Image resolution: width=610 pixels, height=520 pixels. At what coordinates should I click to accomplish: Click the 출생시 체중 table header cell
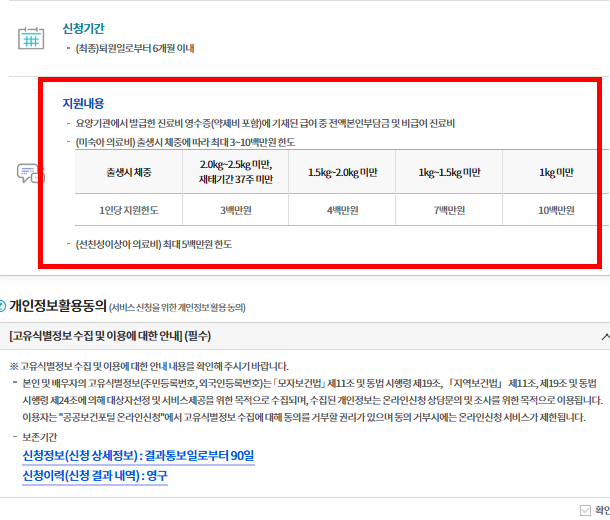coord(129,172)
